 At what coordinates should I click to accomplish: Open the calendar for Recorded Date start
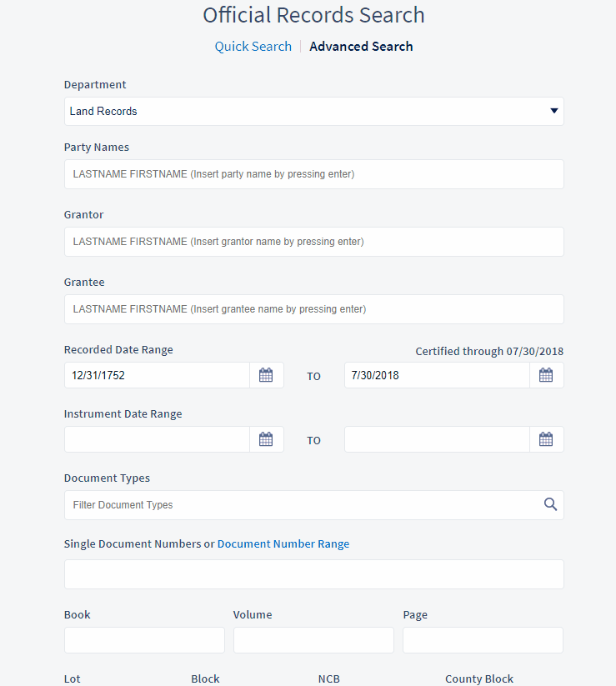point(266,375)
